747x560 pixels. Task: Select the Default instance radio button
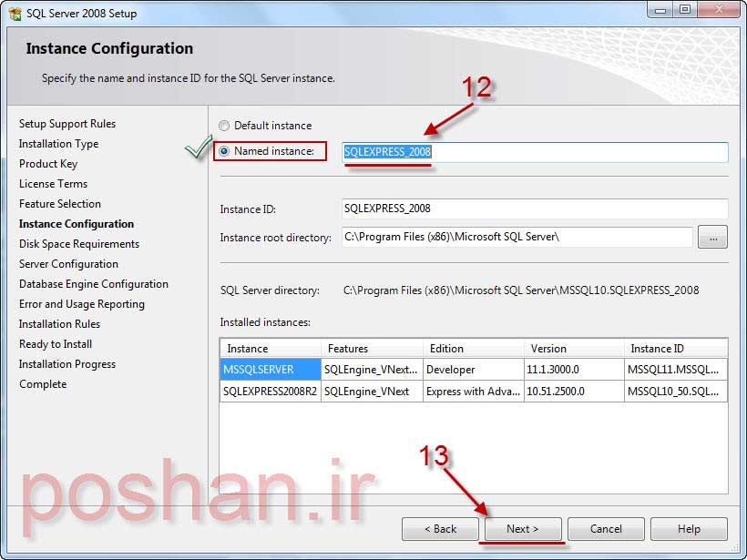click(224, 126)
